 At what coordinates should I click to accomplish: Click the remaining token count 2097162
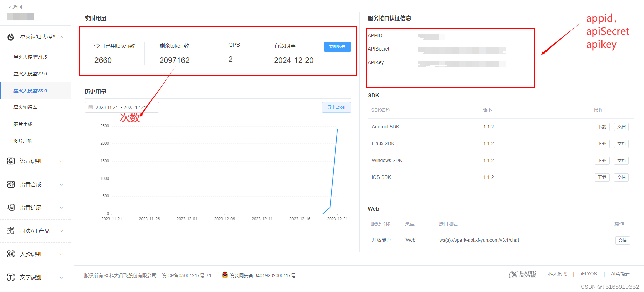click(x=174, y=60)
